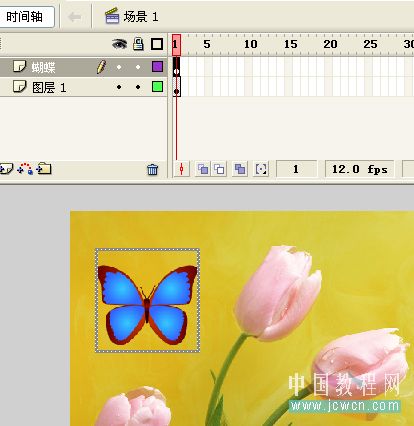Select keyframe 1 of 蝴蝶 layer
Screen dimensions: 414x426
tap(176, 67)
